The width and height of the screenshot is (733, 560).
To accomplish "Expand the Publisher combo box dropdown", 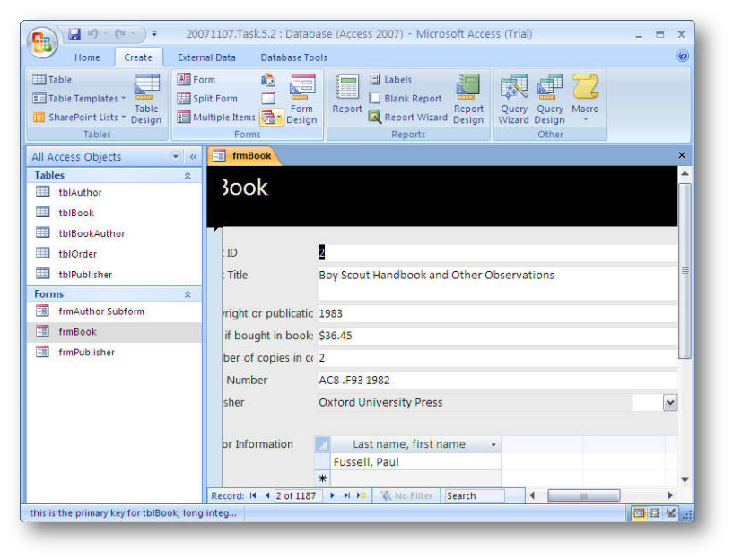I will tap(669, 403).
